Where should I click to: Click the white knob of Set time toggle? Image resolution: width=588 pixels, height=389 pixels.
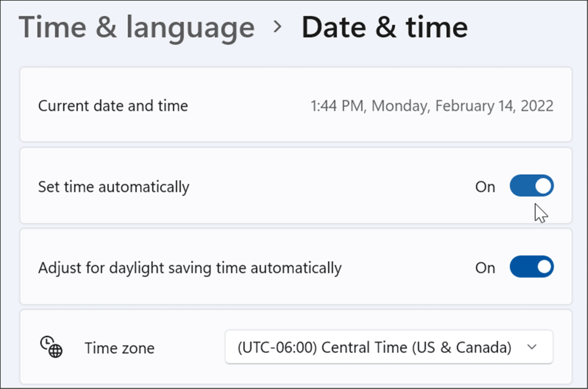tap(543, 186)
